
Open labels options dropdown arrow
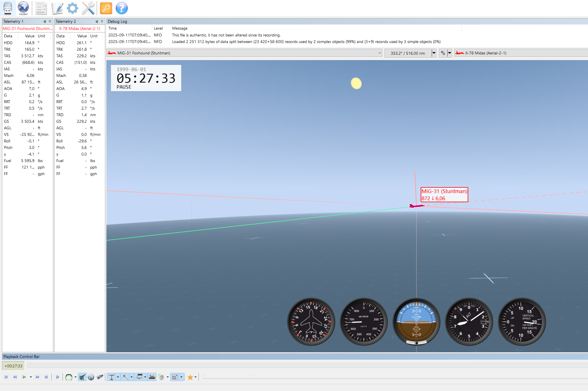click(145, 377)
